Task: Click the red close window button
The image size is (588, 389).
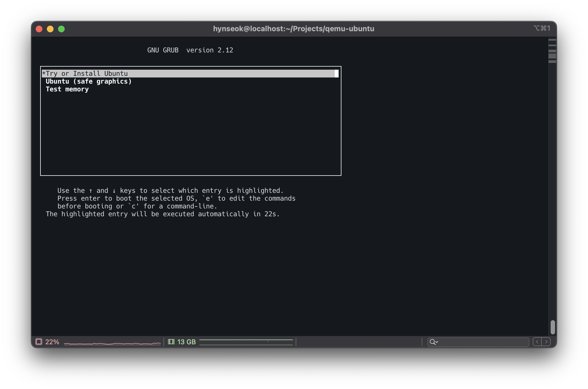Action: click(39, 29)
